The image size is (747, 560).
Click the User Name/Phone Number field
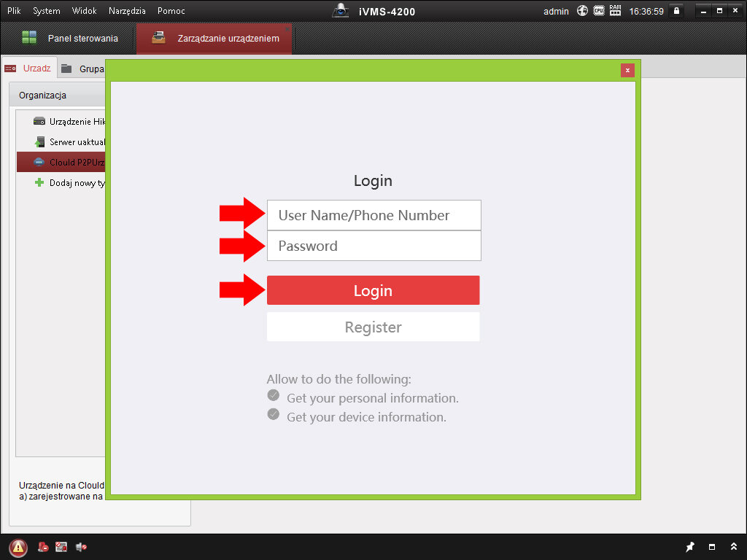pos(373,215)
